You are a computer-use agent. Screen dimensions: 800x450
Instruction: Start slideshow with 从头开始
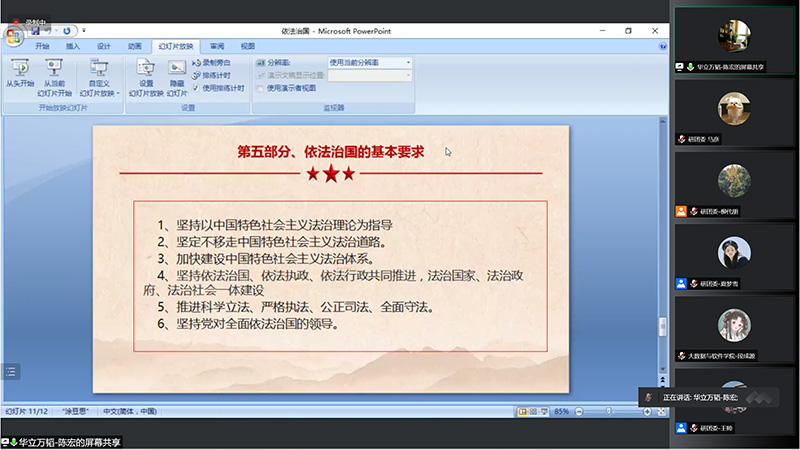point(20,73)
